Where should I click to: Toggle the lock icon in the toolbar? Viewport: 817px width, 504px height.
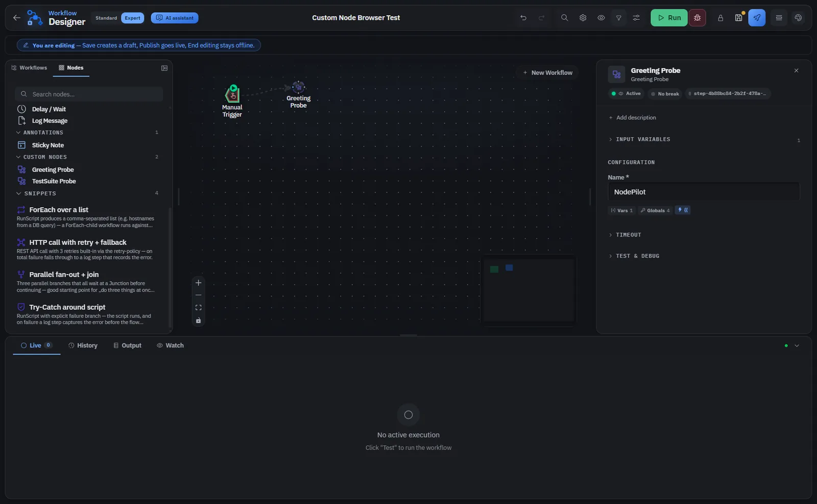pyautogui.click(x=720, y=18)
